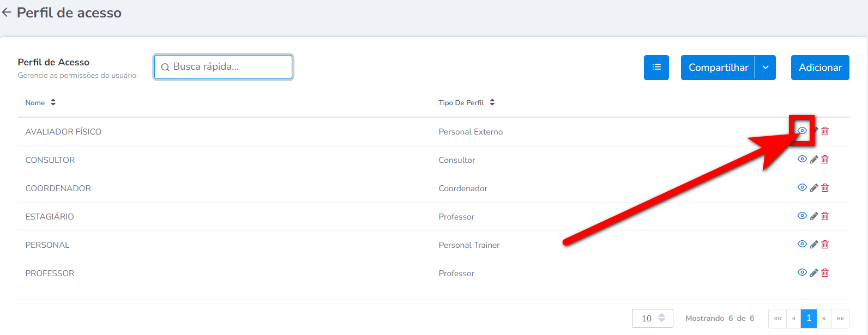868x335 pixels.
Task: View the AVALIADOR FÍSICO profile eye icon
Action: click(802, 131)
